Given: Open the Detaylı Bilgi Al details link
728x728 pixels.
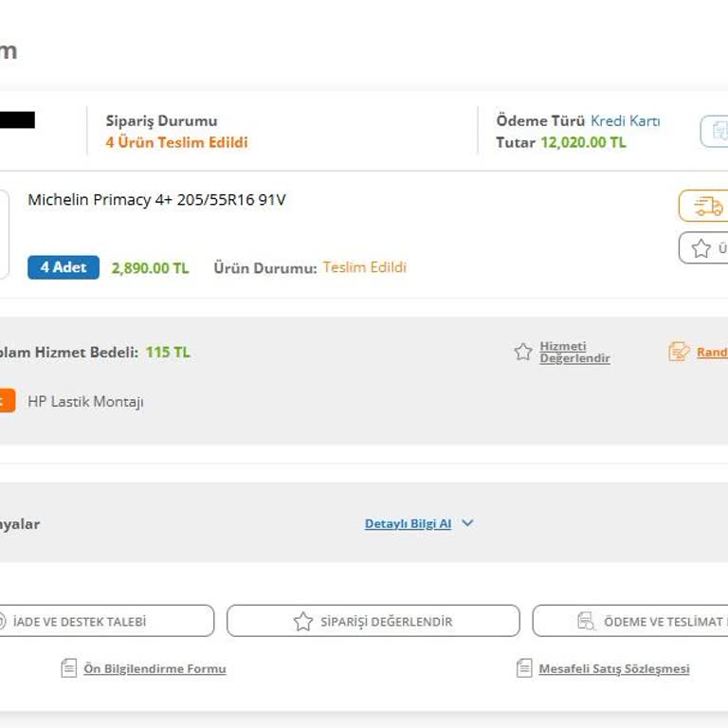Looking at the screenshot, I should click(408, 523).
